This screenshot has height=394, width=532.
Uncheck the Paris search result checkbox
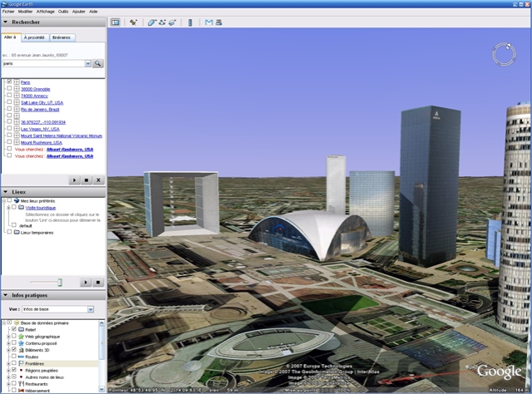click(9, 81)
